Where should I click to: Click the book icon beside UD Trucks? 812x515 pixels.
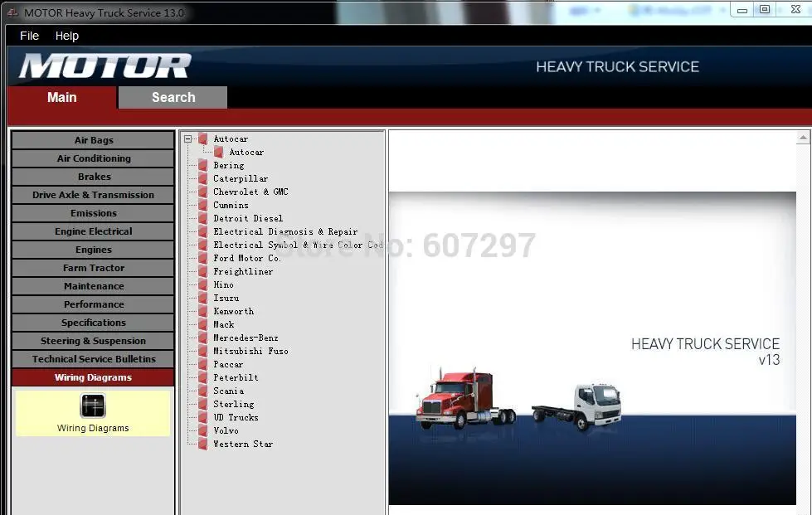coord(203,418)
